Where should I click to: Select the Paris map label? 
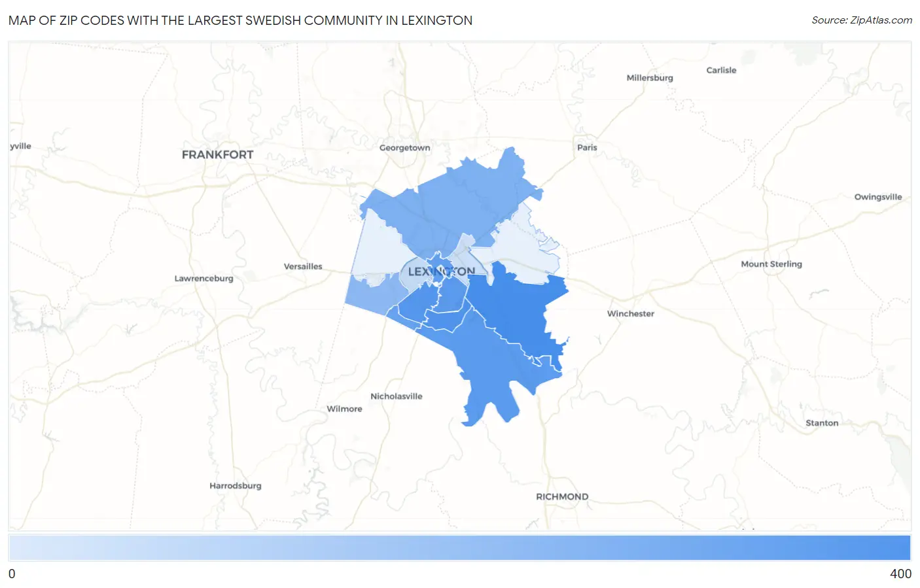(587, 147)
